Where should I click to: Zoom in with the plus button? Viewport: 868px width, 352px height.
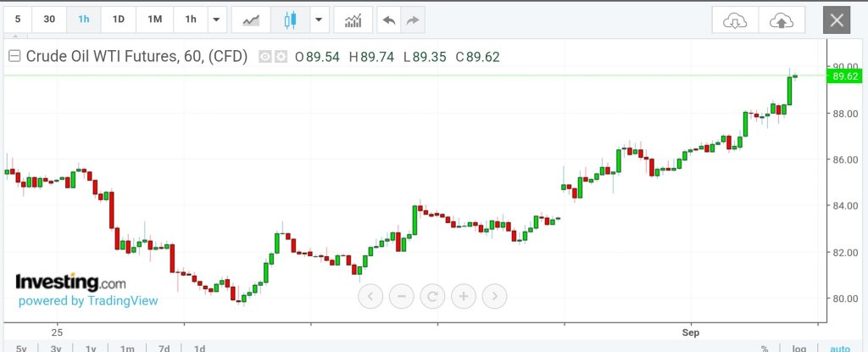[x=464, y=296]
